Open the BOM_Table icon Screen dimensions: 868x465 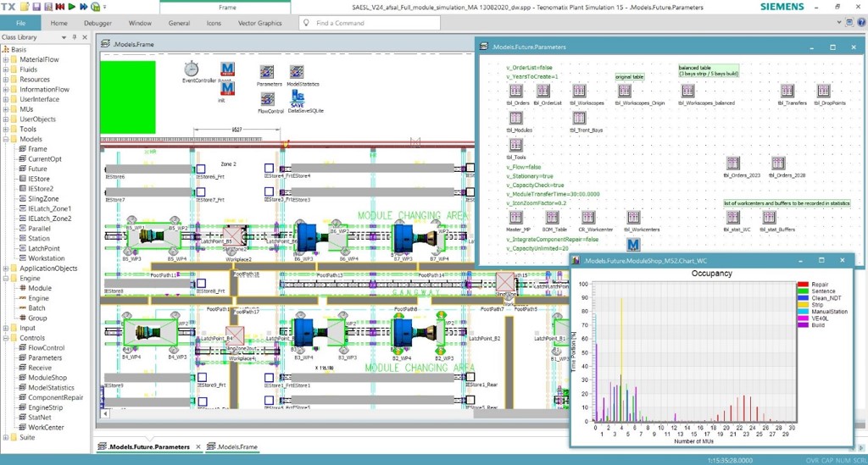click(x=553, y=218)
